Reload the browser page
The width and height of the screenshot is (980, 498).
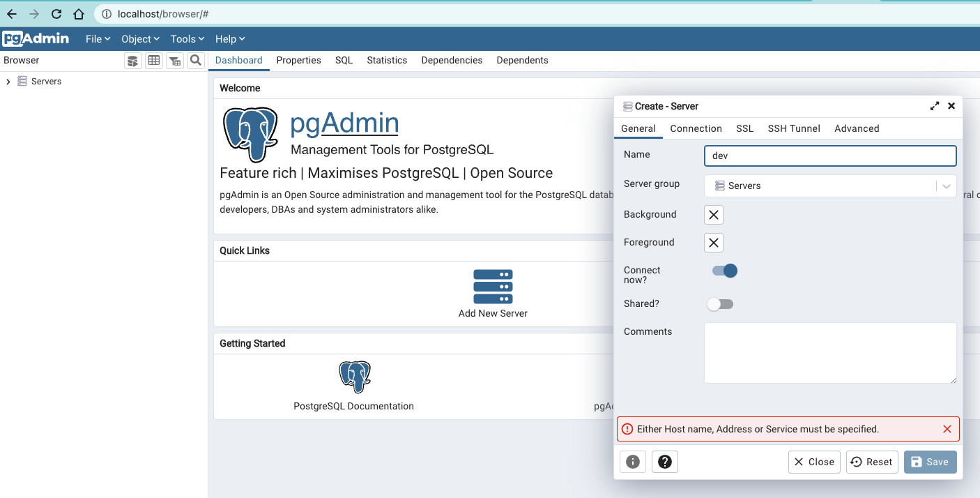56,14
